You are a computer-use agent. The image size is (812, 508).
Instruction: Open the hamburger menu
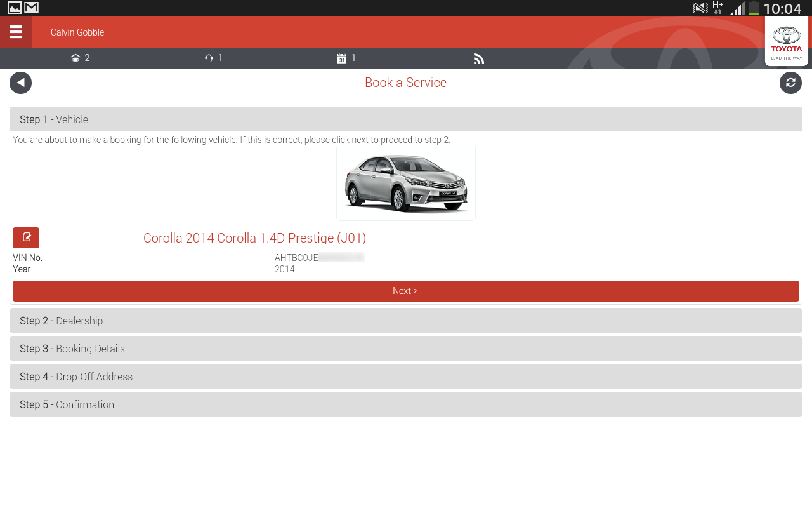pos(16,32)
